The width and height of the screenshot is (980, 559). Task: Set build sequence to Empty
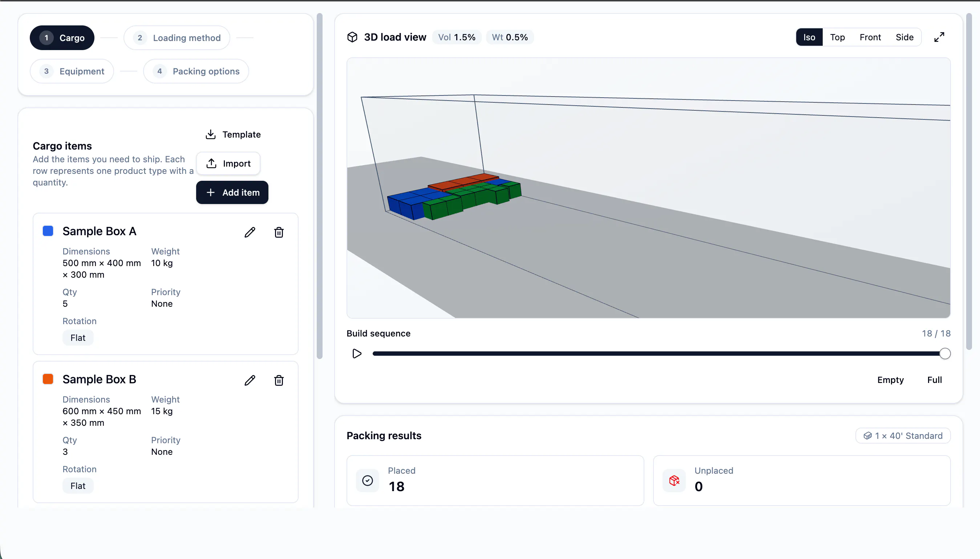[x=890, y=380]
